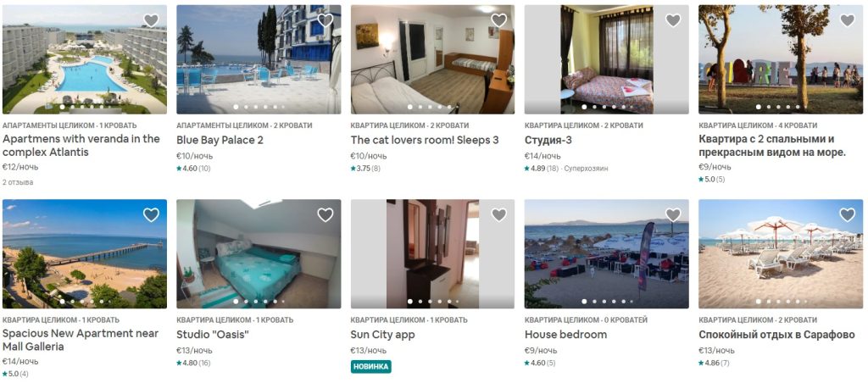The image size is (868, 383).
Task: Open the beach umbrellas photo of Сарафово listing
Action: pyautogui.click(x=781, y=254)
